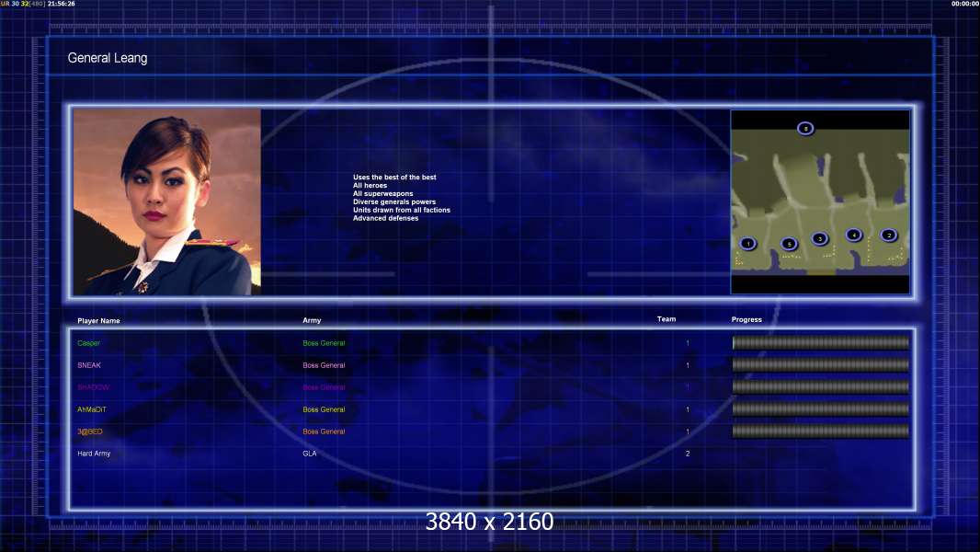Click the elapsed timer in top-right corner
Image resolution: width=980 pixels, height=552 pixels.
[x=965, y=4]
